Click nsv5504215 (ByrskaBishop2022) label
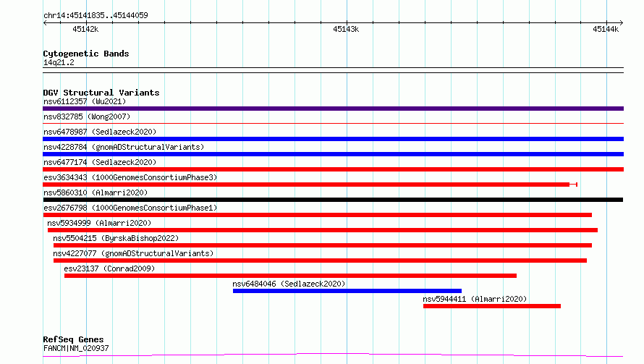 pos(116,238)
